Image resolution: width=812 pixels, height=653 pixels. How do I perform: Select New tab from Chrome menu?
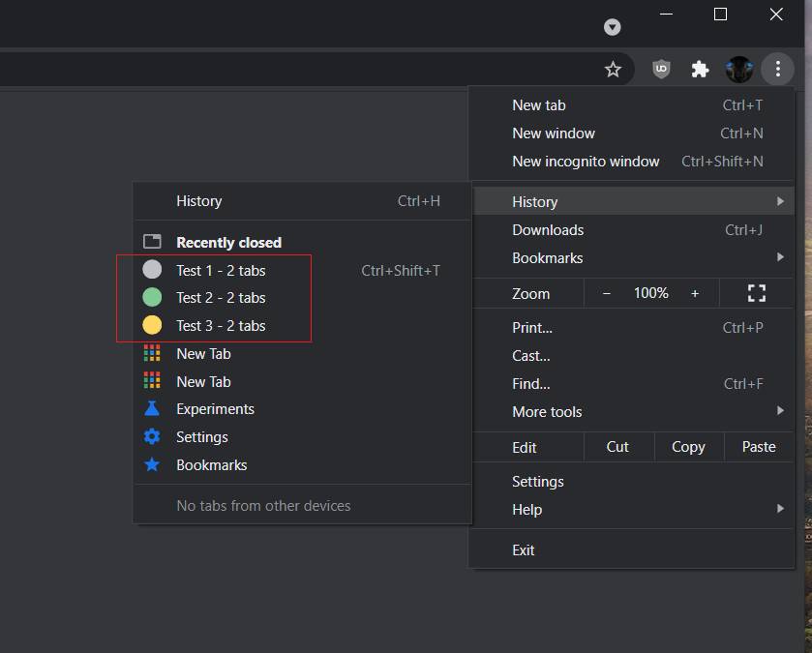[x=631, y=105]
